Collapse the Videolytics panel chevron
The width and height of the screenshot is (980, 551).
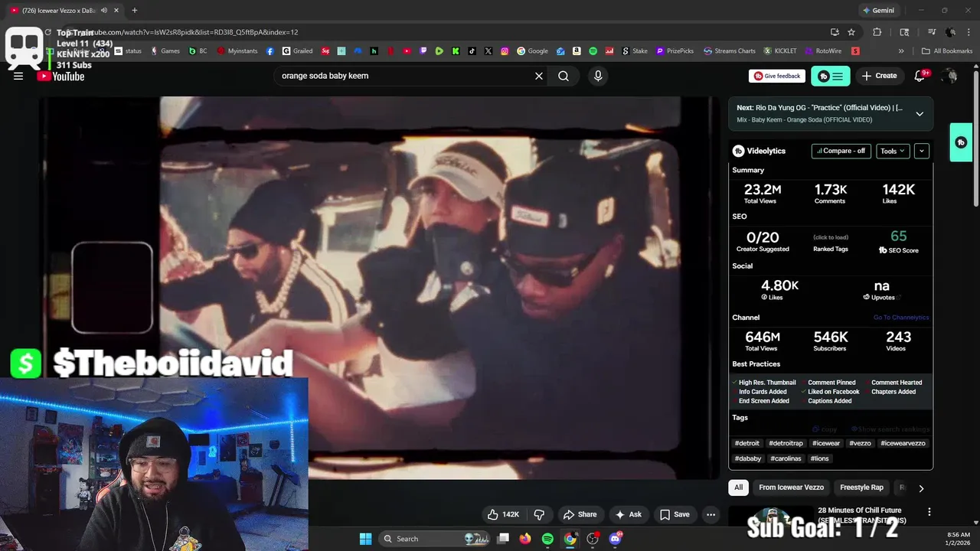[x=922, y=151]
